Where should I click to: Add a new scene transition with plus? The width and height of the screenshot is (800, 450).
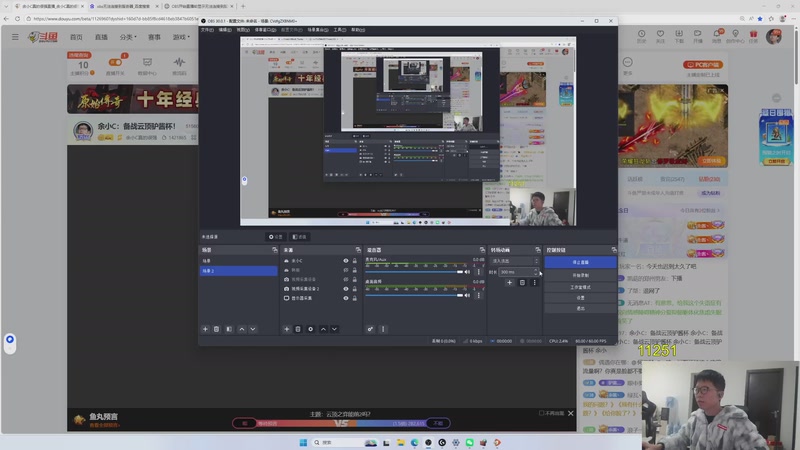[509, 282]
